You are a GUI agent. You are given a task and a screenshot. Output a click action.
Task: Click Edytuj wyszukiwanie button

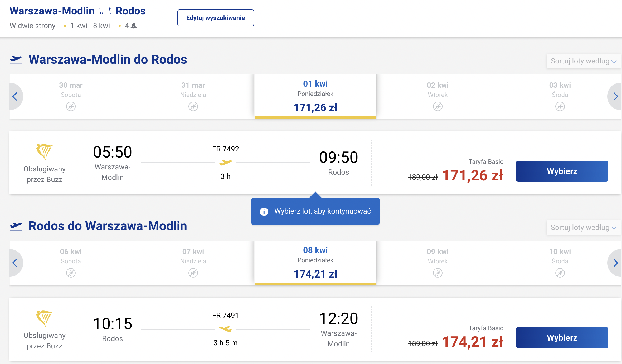216,18
